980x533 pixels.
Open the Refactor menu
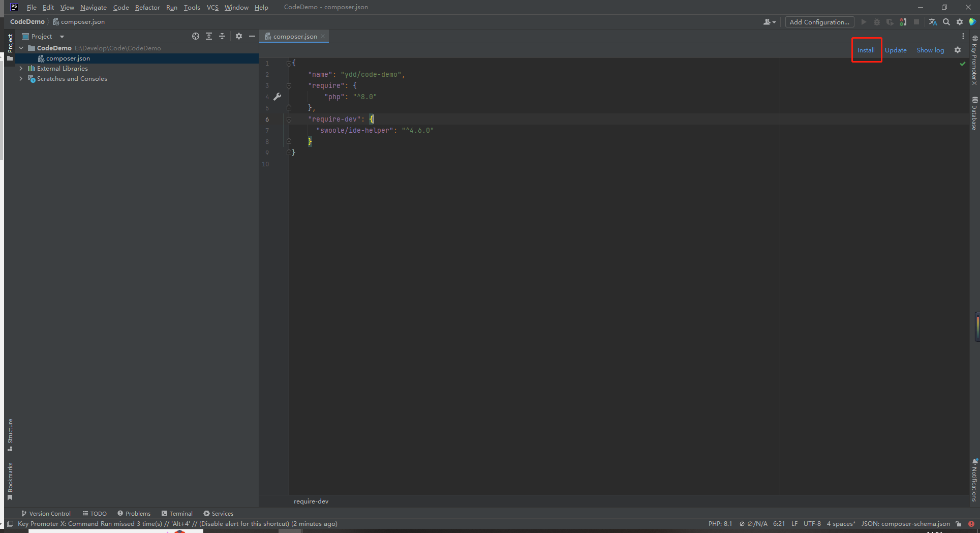147,7
